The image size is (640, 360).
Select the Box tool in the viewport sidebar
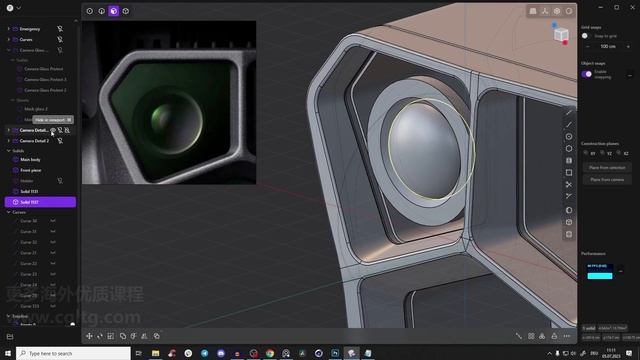569,222
